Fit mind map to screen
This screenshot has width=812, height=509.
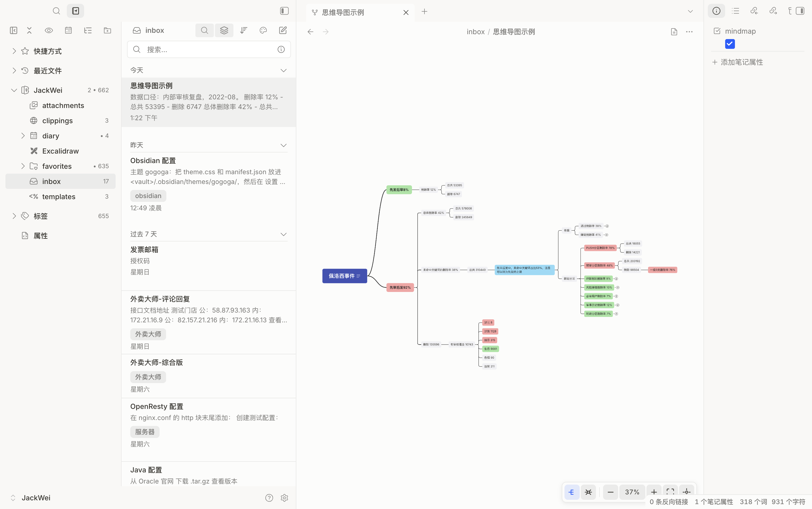pos(670,492)
